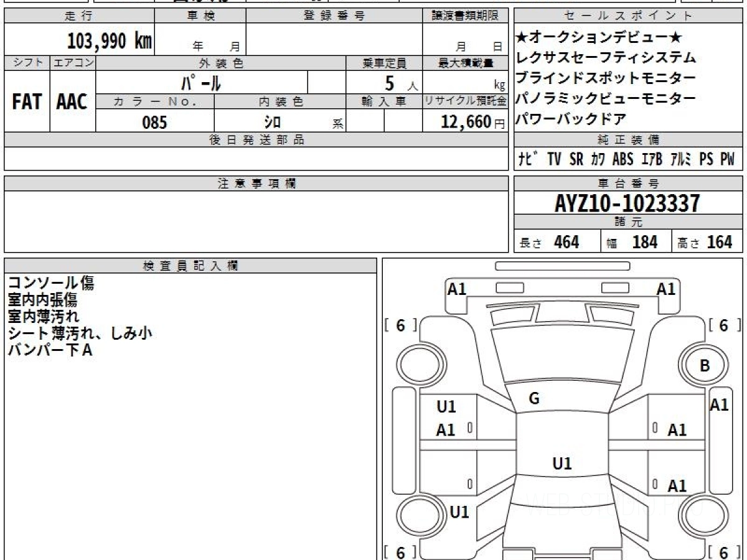Click the TV equipment code
The image size is (747, 560).
coord(555,159)
